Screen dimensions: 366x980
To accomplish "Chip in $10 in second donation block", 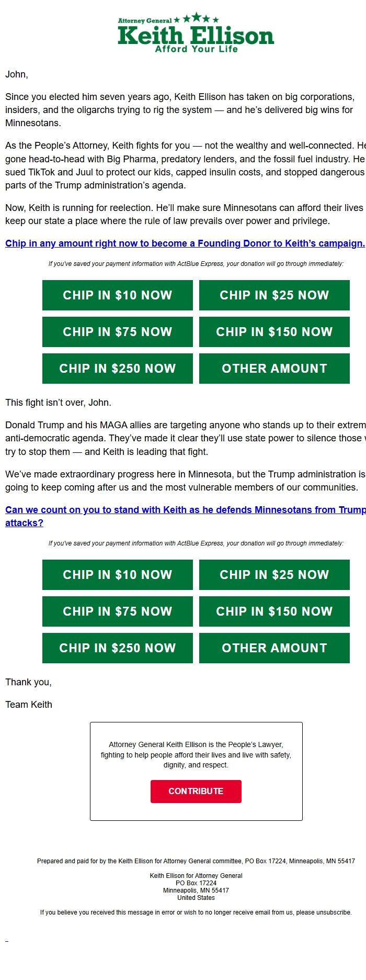I will point(118,575).
